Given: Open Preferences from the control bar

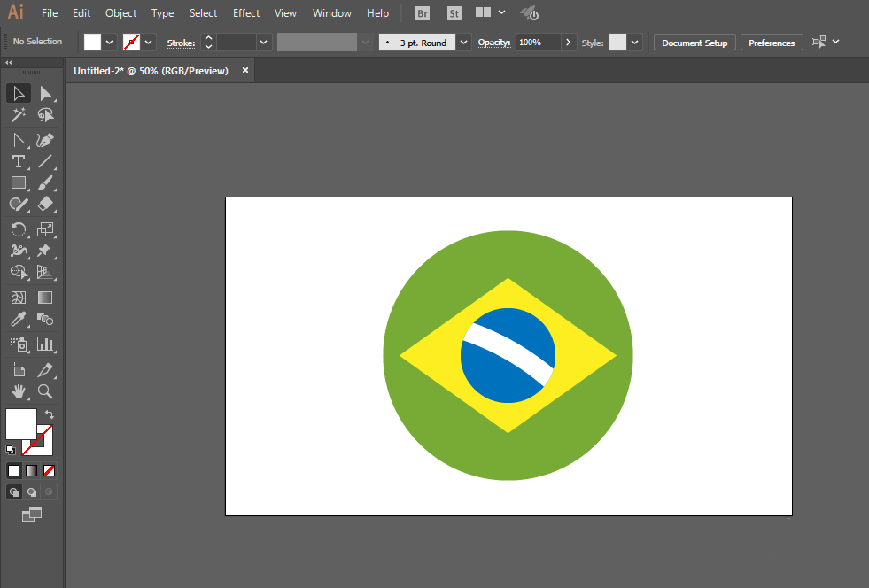Looking at the screenshot, I should (x=772, y=43).
